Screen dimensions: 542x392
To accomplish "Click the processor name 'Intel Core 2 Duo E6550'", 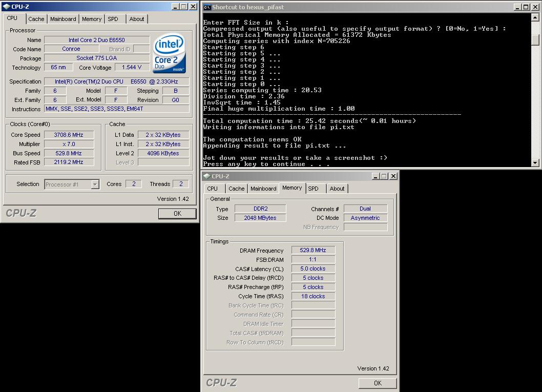I will point(97,40).
